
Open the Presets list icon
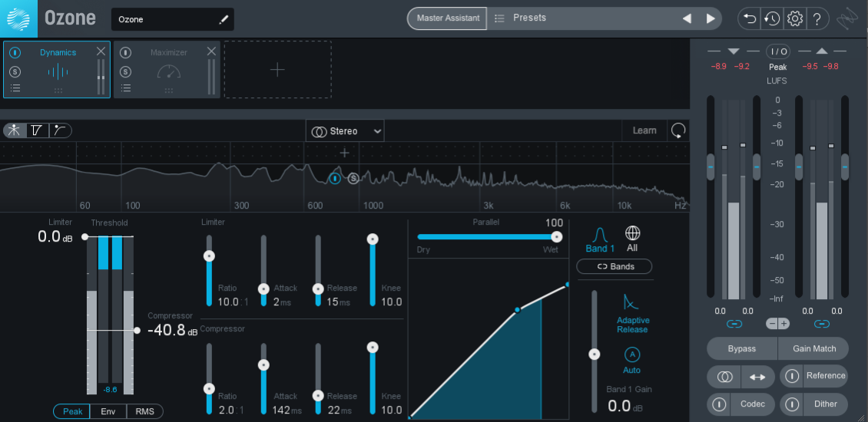click(499, 18)
